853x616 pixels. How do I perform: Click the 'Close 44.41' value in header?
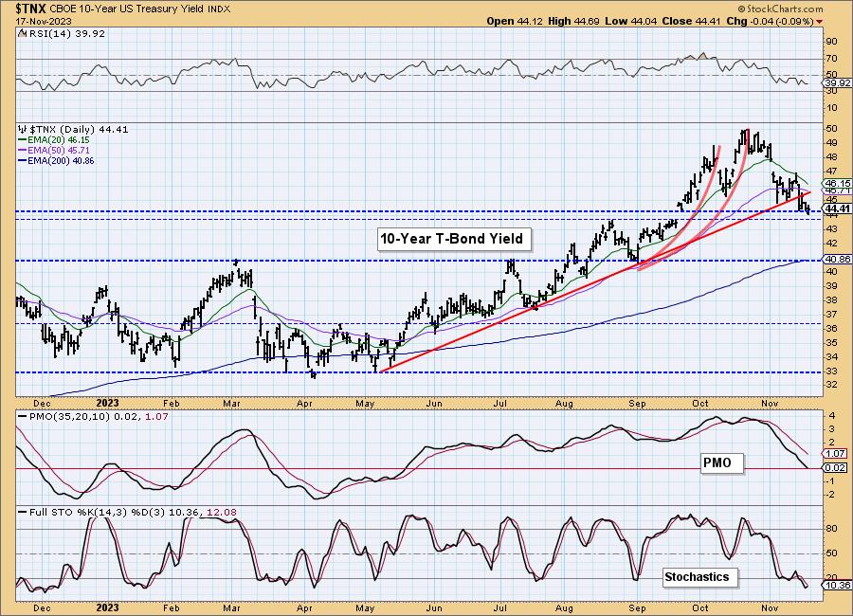coord(691,21)
